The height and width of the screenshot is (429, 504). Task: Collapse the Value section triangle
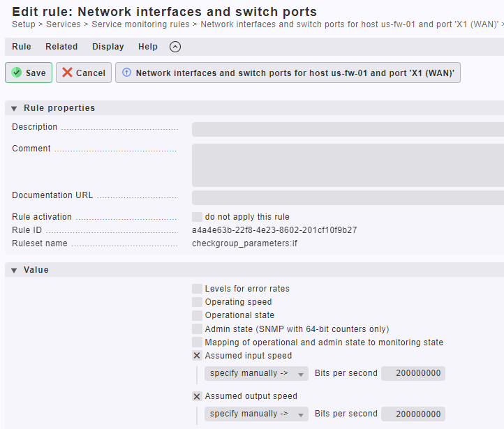(x=14, y=271)
